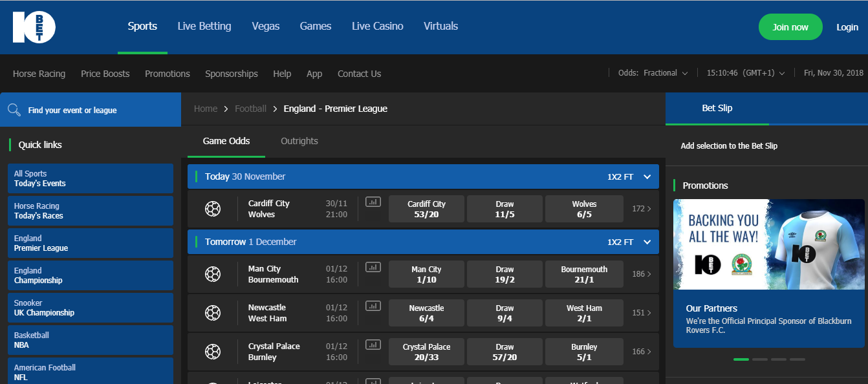Go to Virtuals
Image resolution: width=868 pixels, height=384 pixels.
441,27
